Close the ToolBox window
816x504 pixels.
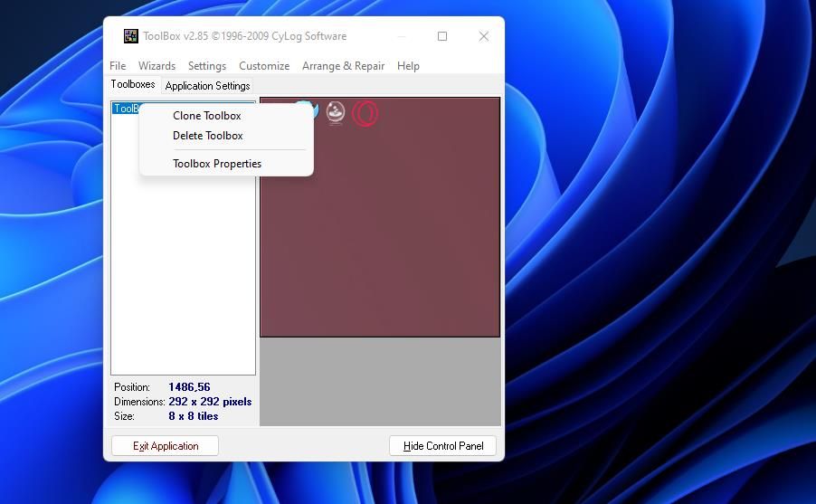point(484,36)
